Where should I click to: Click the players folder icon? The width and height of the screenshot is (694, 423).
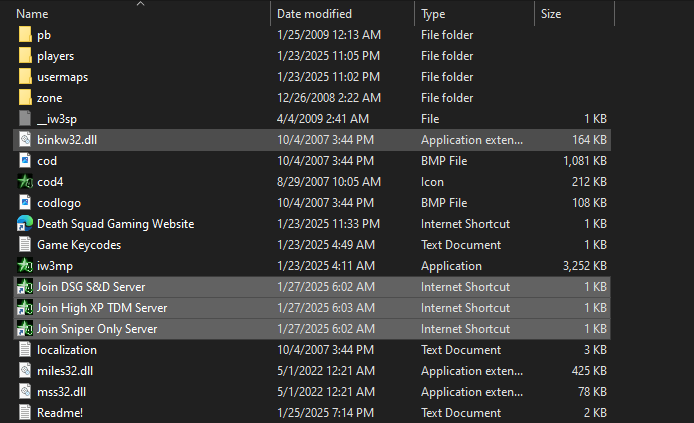tap(25, 56)
